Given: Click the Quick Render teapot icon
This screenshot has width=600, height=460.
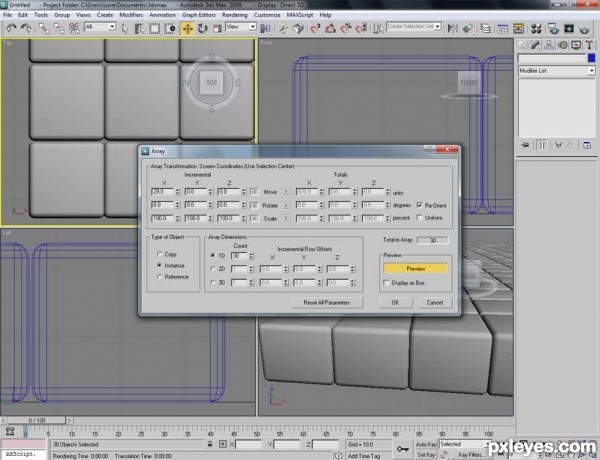Looking at the screenshot, I should (584, 28).
